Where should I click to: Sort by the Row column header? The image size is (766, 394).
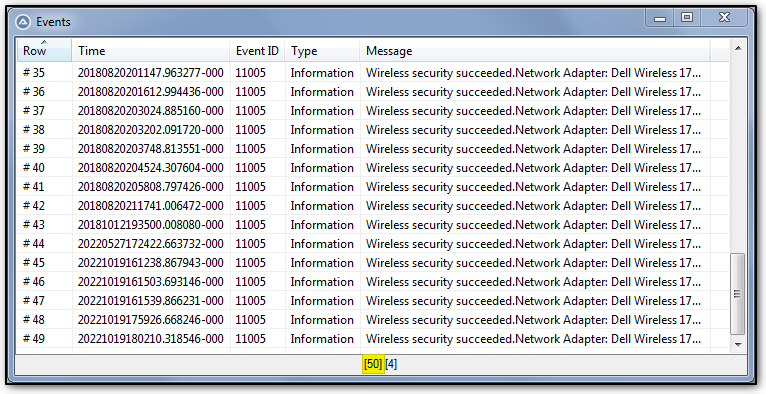44,50
